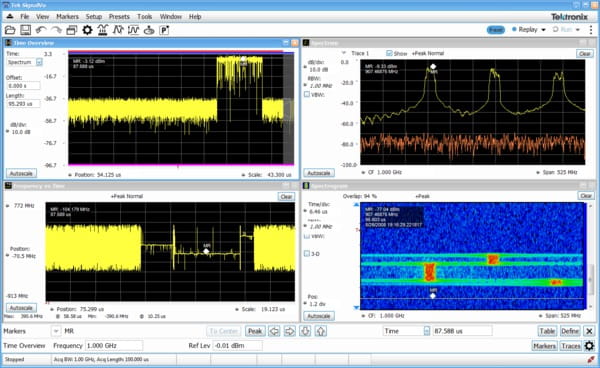Viewport: 600px width, 368px height.
Task: Open the displays selection window icon
Action: [72, 30]
